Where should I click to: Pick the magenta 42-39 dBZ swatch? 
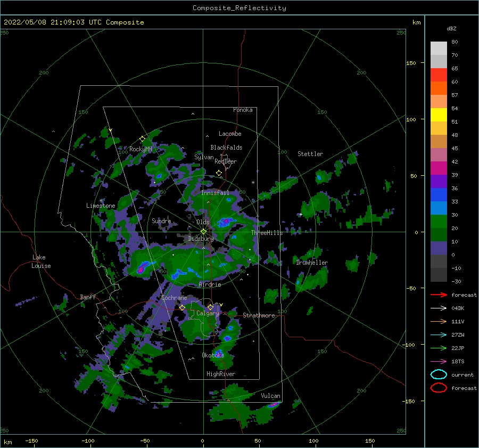click(x=439, y=168)
